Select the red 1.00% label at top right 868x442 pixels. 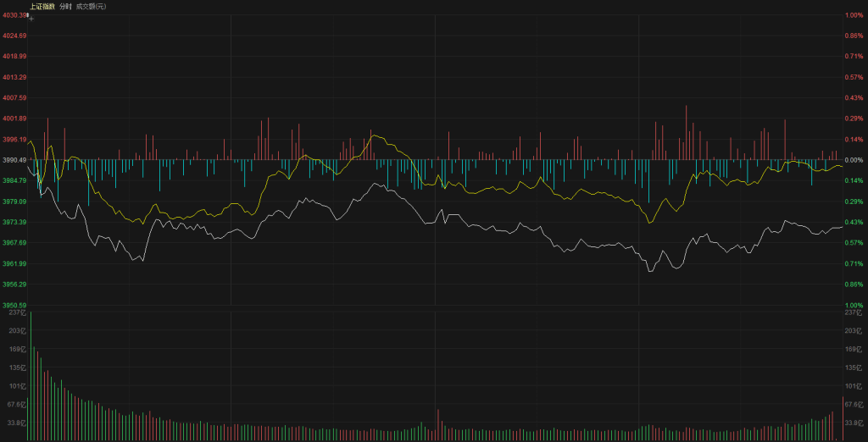click(x=854, y=15)
